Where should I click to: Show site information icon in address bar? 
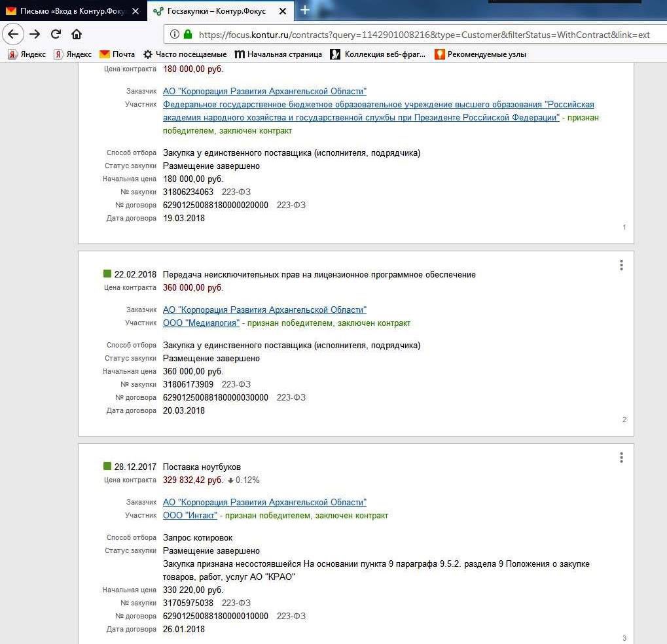(174, 35)
